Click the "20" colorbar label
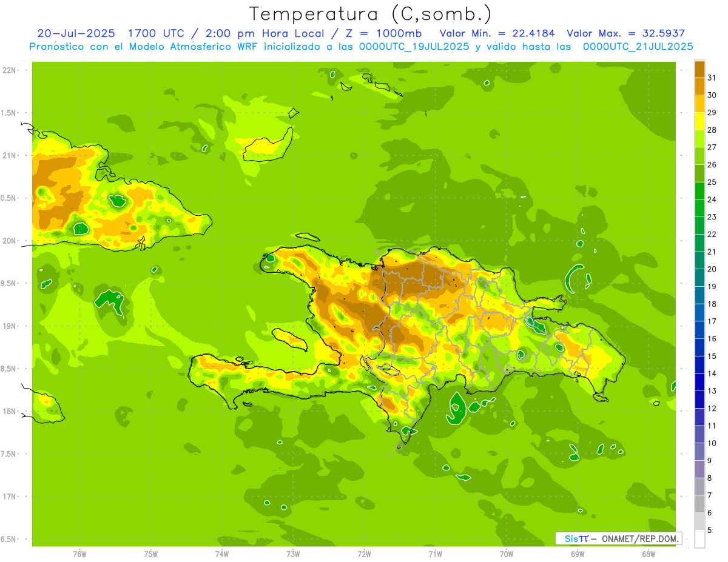Image resolution: width=728 pixels, height=562 pixels. 712,269
